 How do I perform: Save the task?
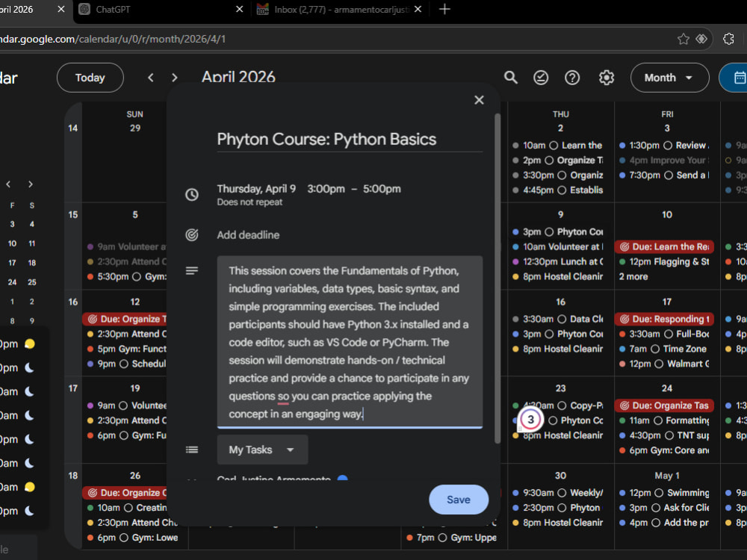tap(459, 500)
